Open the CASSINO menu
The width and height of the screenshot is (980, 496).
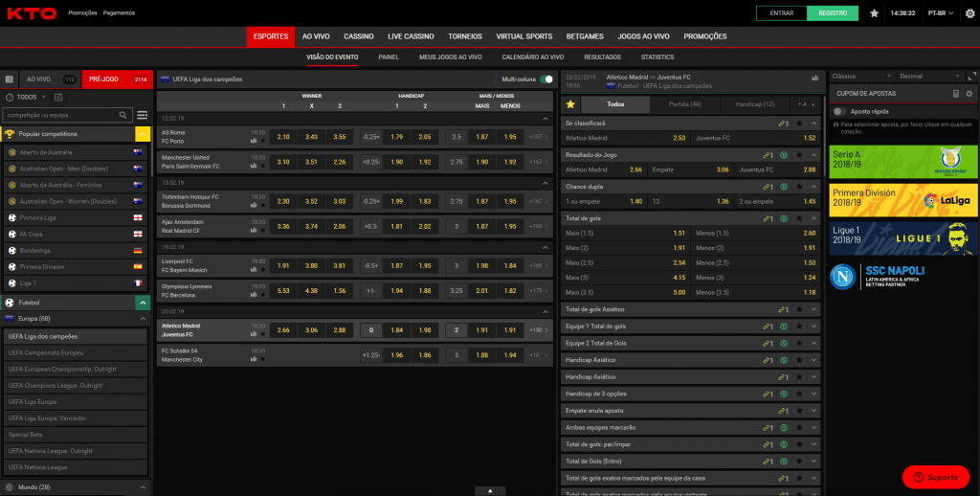(x=359, y=37)
